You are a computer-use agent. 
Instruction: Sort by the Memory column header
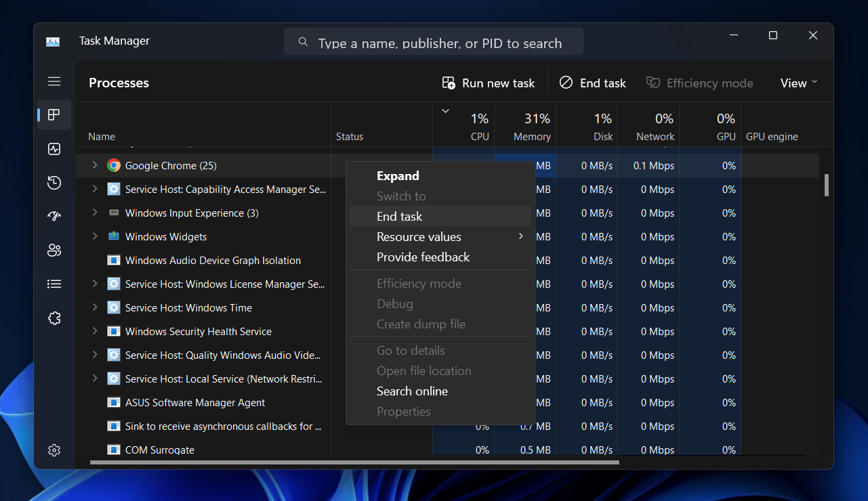pos(525,125)
